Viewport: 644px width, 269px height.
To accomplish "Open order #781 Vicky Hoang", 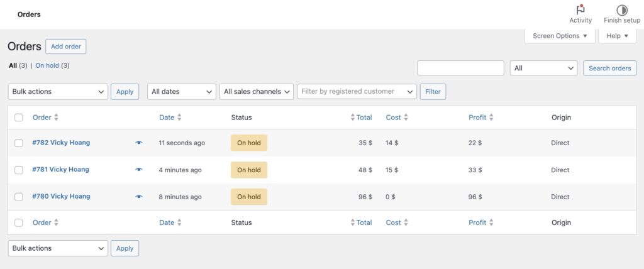I will point(61,169).
